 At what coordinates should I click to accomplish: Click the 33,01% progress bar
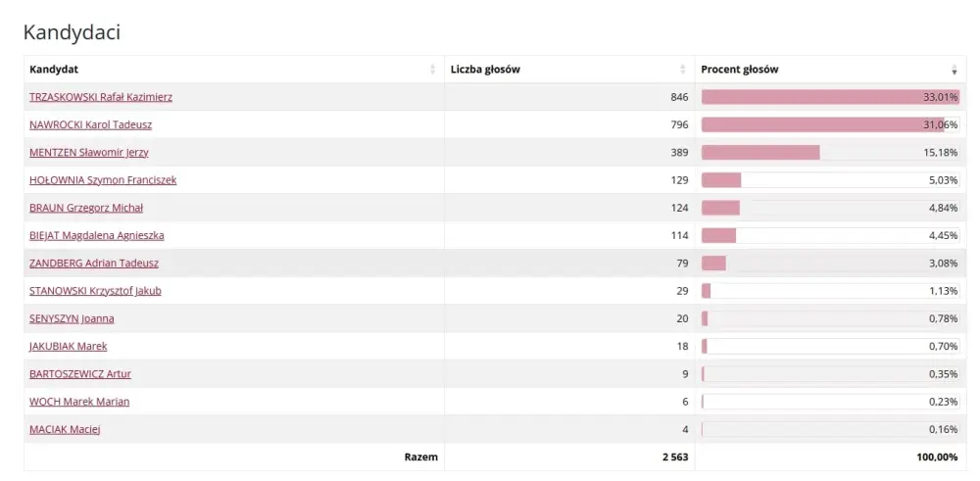[x=830, y=97]
